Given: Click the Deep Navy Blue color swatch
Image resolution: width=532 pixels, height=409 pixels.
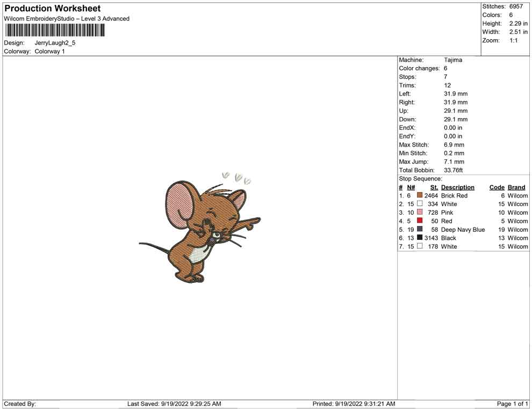Looking at the screenshot, I should click(420, 229).
